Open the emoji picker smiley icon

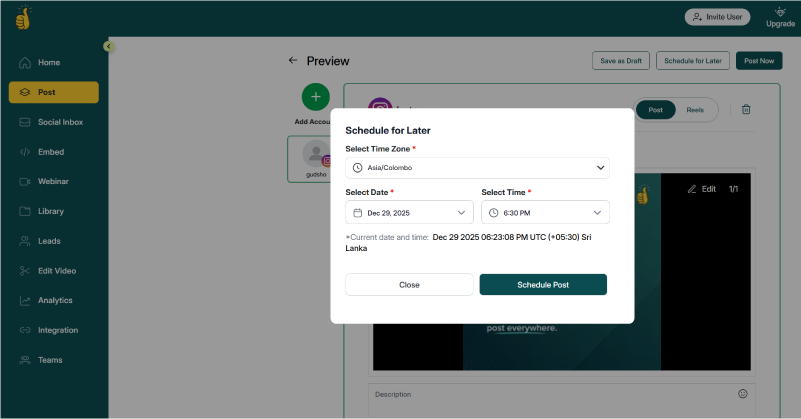click(x=743, y=393)
